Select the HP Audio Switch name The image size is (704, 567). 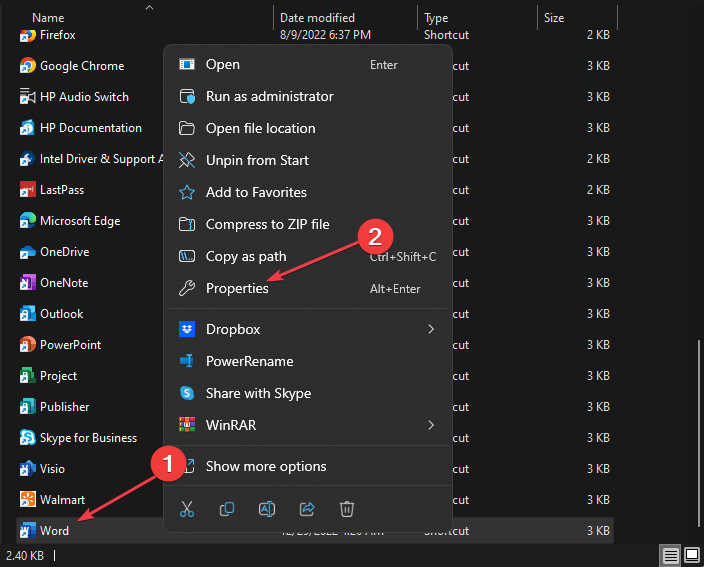84,97
